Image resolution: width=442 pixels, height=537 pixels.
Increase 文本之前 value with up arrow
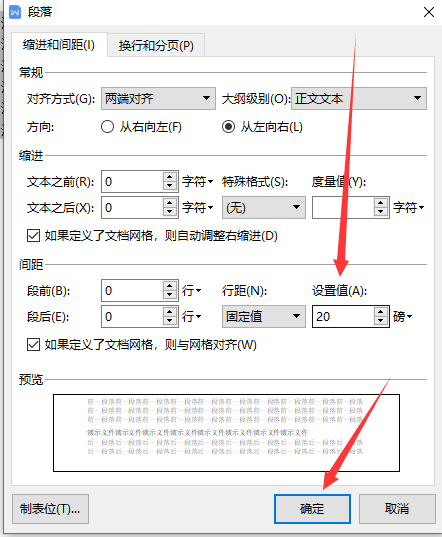(x=170, y=177)
